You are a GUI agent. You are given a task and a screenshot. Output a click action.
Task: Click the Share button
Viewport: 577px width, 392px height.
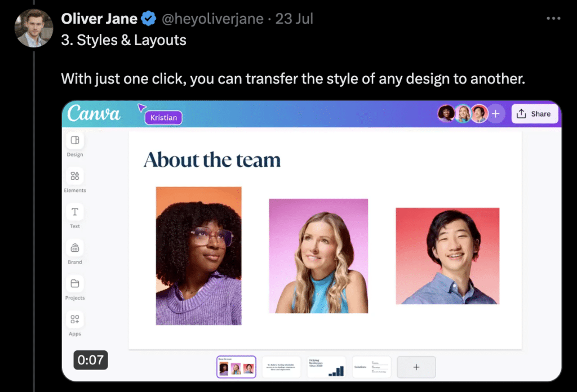click(534, 113)
